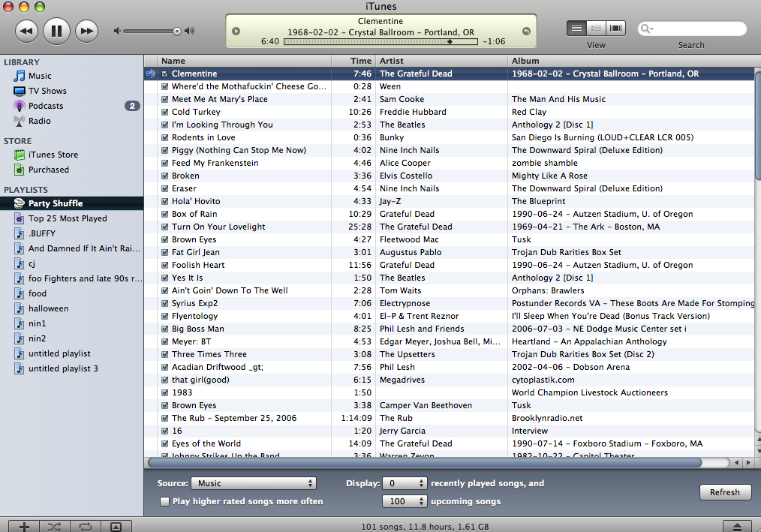Open recently played songs count dropdown
The width and height of the screenshot is (761, 532).
[405, 483]
